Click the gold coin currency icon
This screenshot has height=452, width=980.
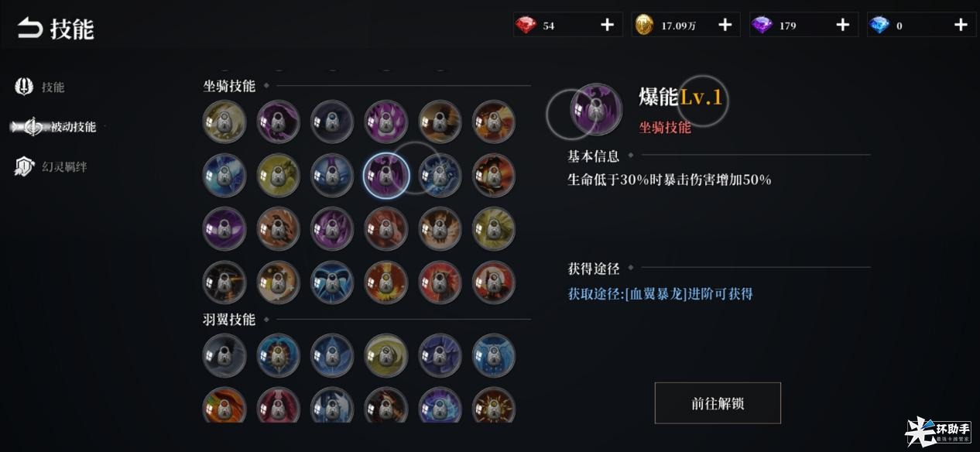point(644,25)
